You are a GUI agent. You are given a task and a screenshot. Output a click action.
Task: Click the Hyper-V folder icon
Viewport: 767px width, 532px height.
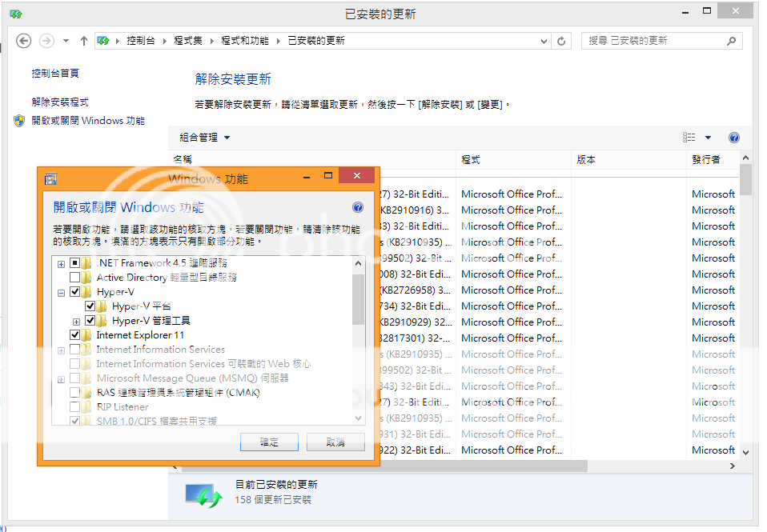(88, 292)
